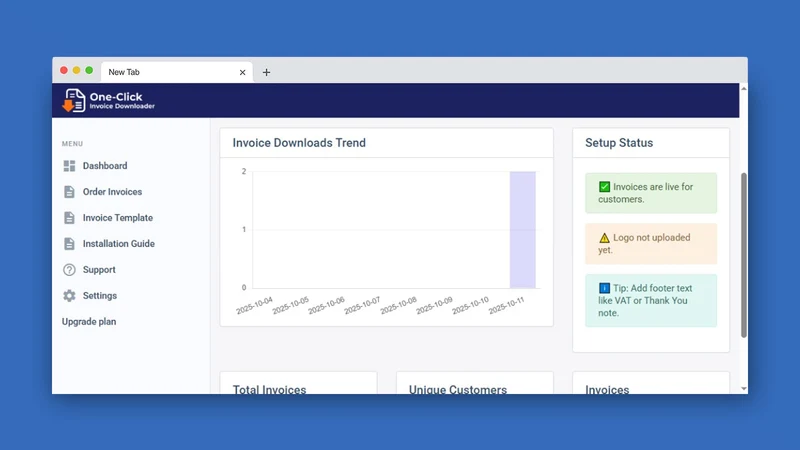Open a new browser tab with plus
Viewport: 800px width, 450px height.
266,72
